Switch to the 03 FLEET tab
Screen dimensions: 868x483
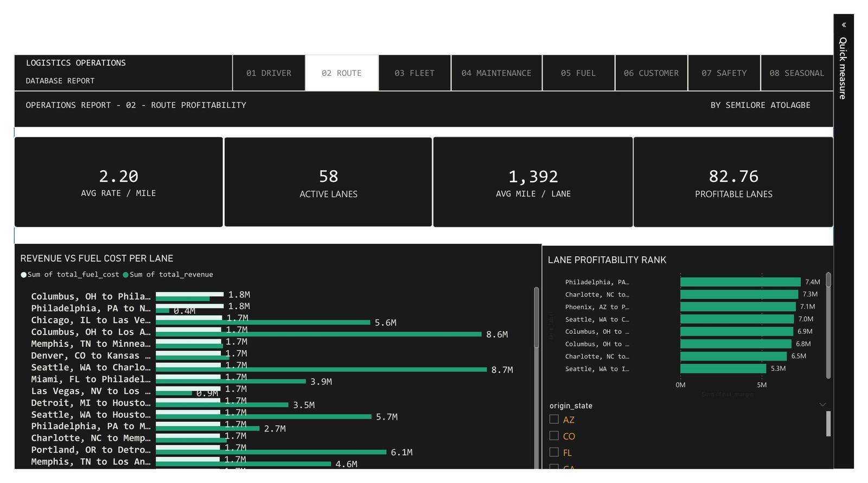coord(414,73)
